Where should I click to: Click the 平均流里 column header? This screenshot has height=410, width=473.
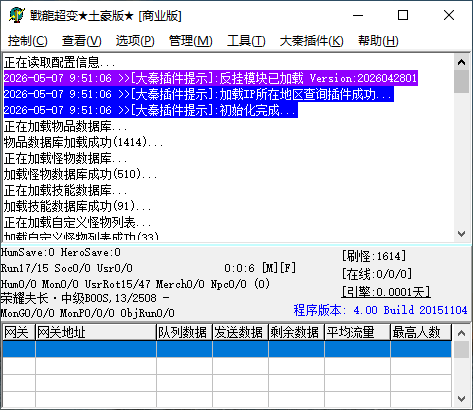[x=357, y=332]
